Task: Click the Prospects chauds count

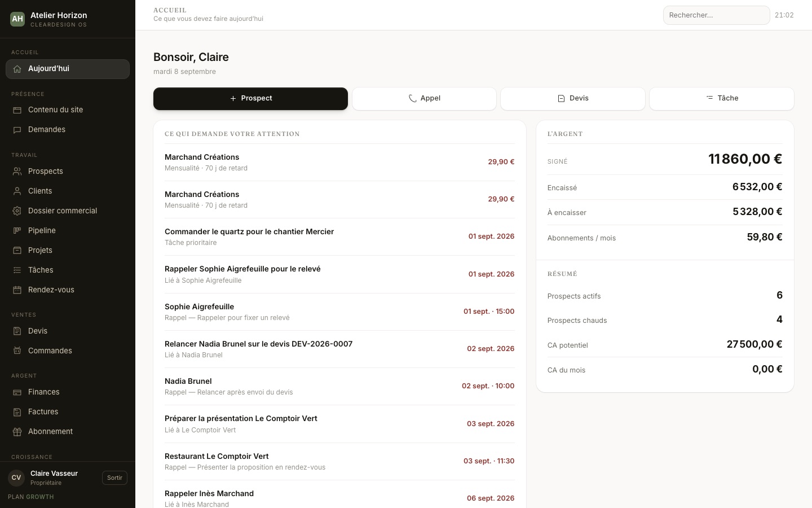Action: point(779,320)
